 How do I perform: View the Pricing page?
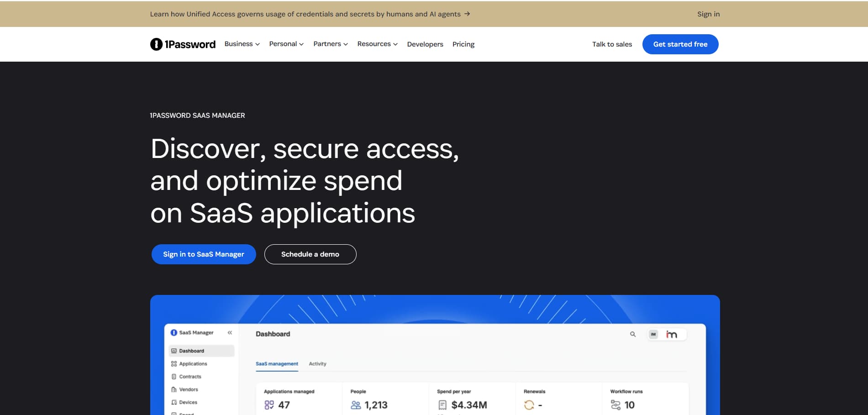coord(463,44)
